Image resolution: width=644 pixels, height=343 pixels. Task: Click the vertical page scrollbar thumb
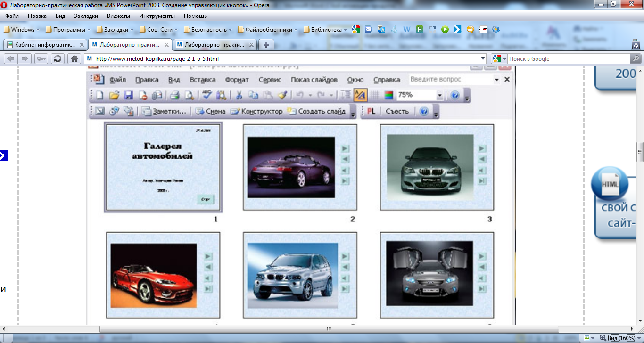pos(640,152)
